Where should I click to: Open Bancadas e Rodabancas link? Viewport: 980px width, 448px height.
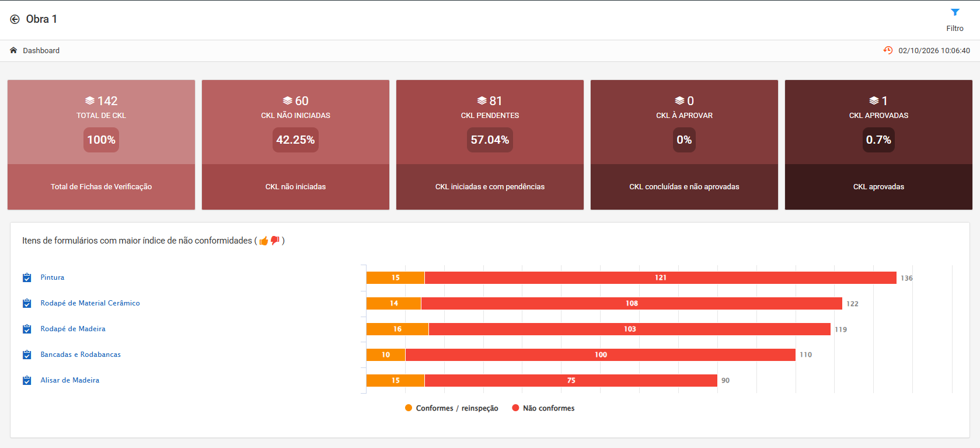click(x=81, y=355)
